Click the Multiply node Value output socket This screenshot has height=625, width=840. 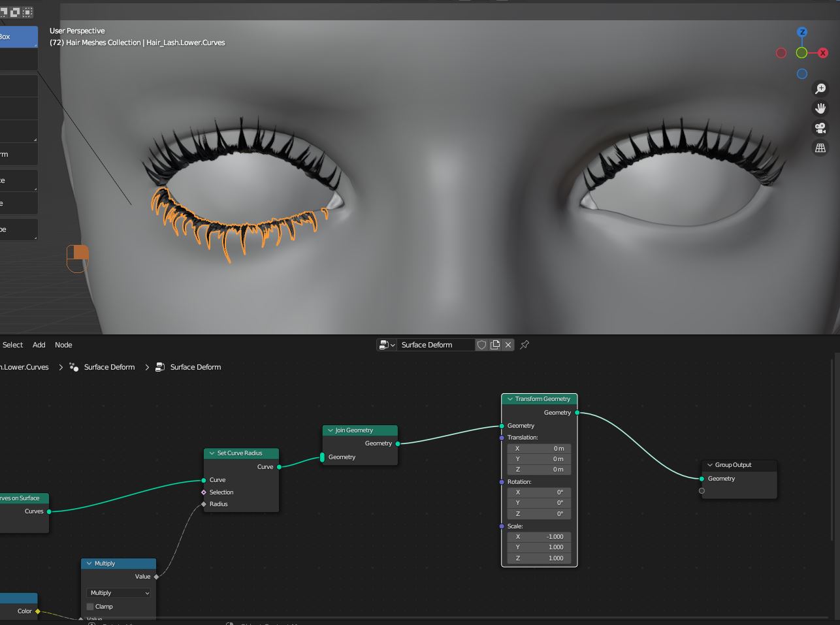point(157,577)
